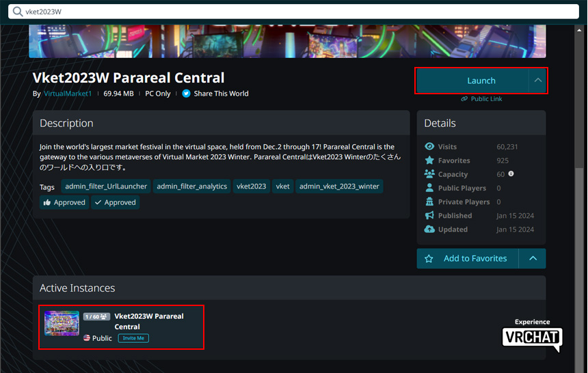Open the Public Link
The image size is (588, 373).
[x=486, y=99]
